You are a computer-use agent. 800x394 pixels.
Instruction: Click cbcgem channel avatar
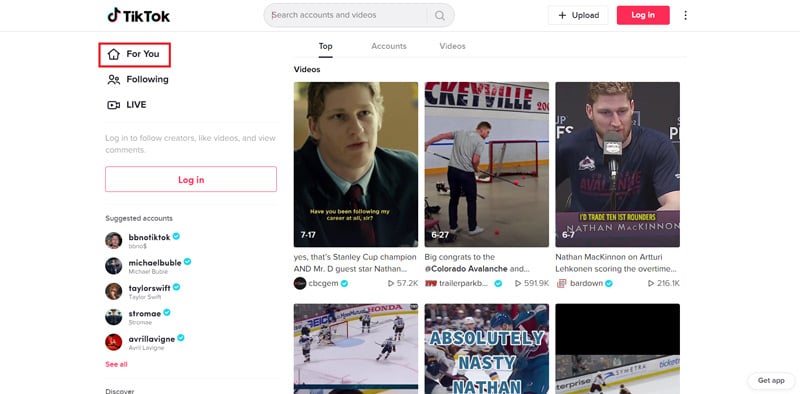tap(300, 283)
